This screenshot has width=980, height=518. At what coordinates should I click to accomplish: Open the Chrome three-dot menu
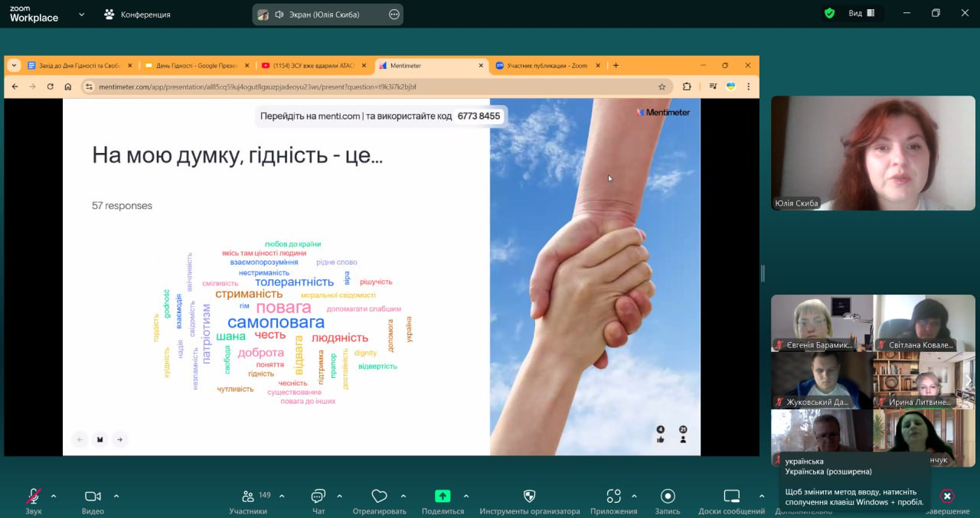[x=748, y=86]
